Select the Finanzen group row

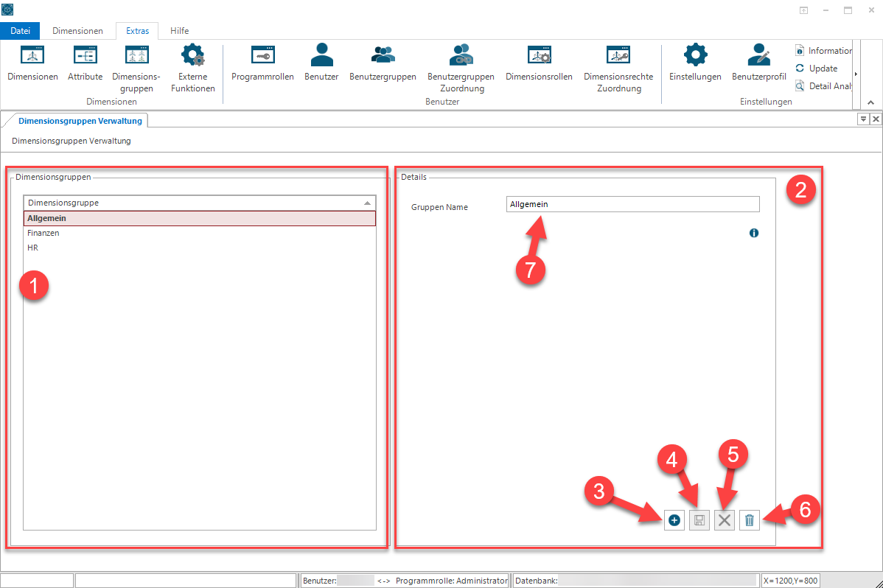(x=199, y=233)
